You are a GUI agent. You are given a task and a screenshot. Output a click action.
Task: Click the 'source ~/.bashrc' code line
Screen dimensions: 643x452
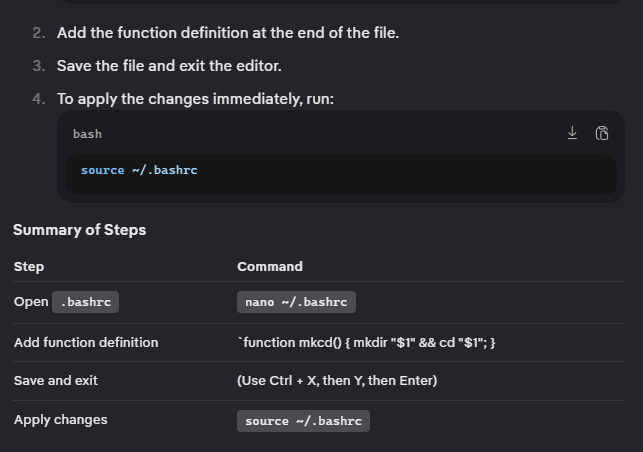[139, 170]
